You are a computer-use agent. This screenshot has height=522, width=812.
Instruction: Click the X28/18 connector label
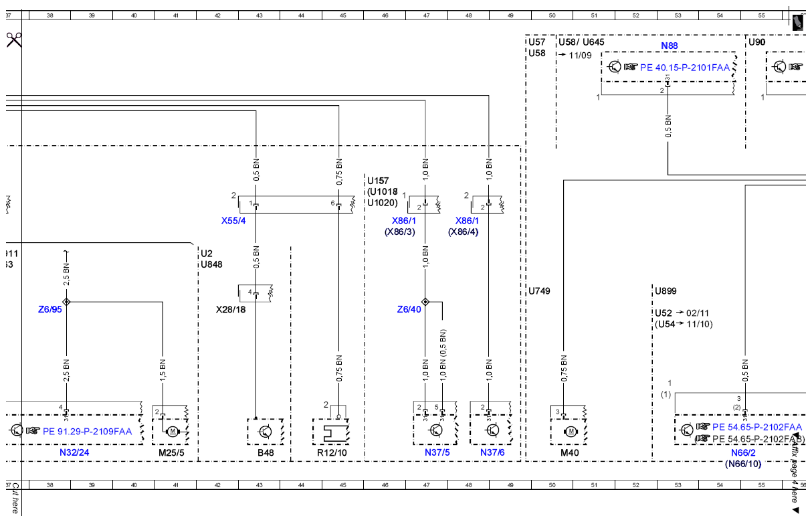tap(231, 310)
